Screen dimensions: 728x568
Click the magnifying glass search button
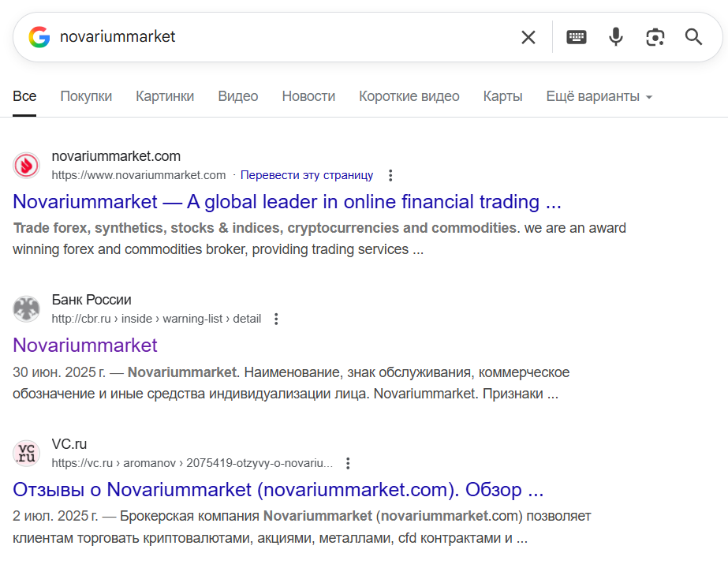coord(693,37)
